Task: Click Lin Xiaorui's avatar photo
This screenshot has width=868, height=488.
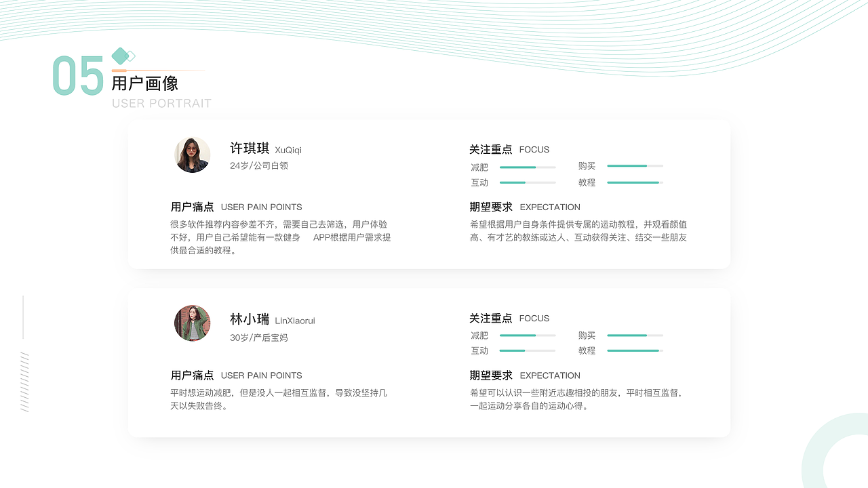Action: 193,323
